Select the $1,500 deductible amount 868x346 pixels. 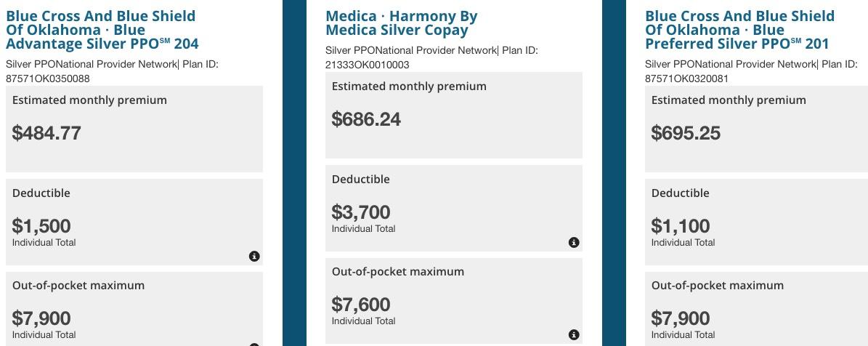(41, 226)
